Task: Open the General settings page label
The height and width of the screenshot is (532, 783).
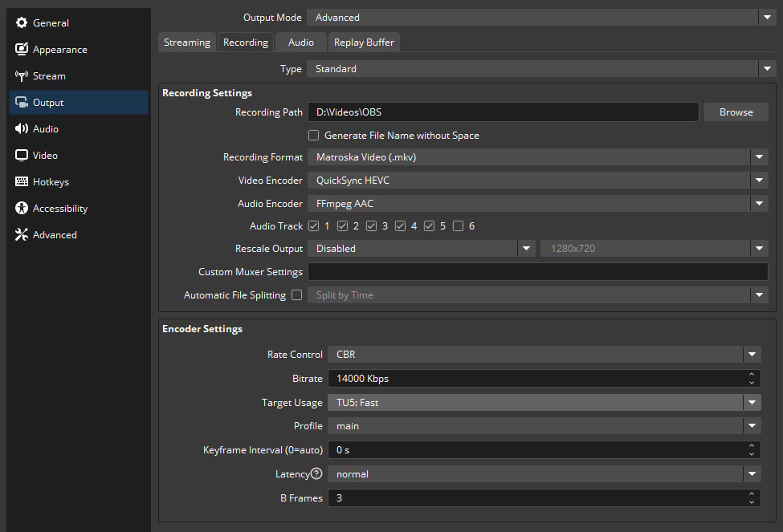Action: 51,23
